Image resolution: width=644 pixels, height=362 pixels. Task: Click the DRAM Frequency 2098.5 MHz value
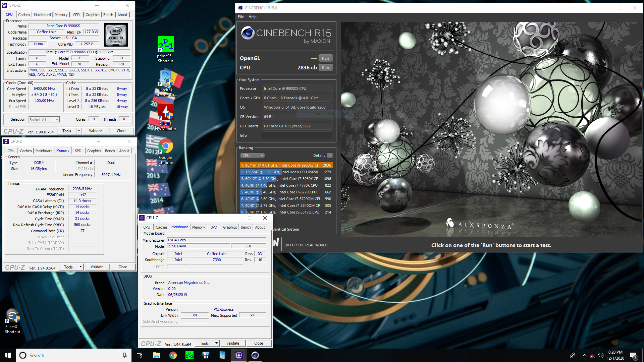click(x=82, y=189)
